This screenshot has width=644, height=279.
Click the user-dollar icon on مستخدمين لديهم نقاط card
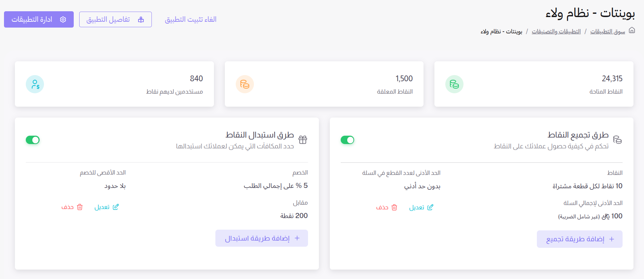(35, 84)
